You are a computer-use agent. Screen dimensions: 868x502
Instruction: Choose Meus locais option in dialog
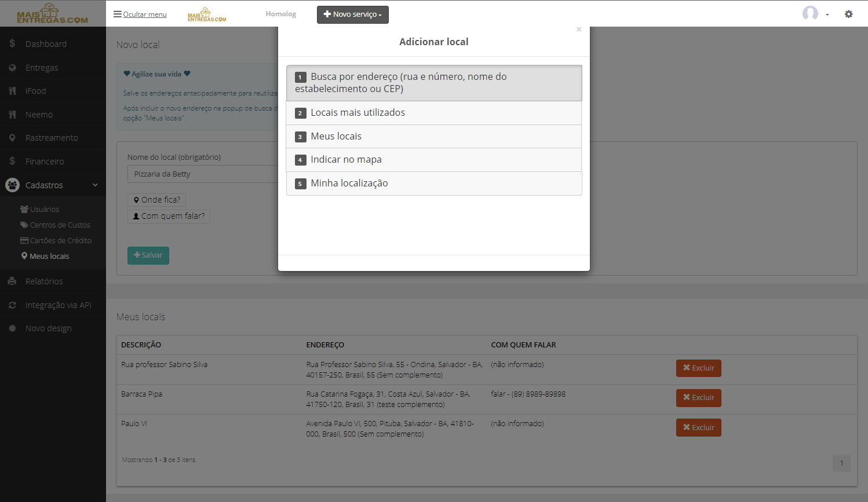[x=434, y=137]
